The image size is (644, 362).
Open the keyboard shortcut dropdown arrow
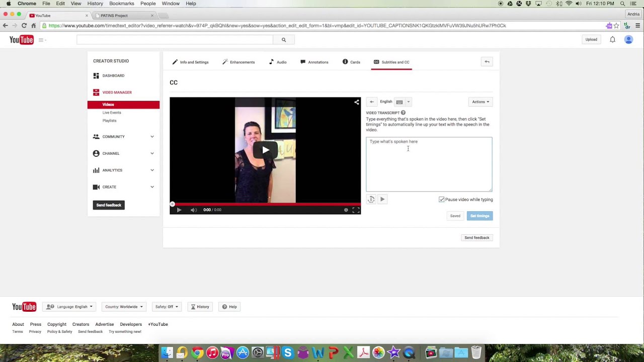[x=409, y=102]
